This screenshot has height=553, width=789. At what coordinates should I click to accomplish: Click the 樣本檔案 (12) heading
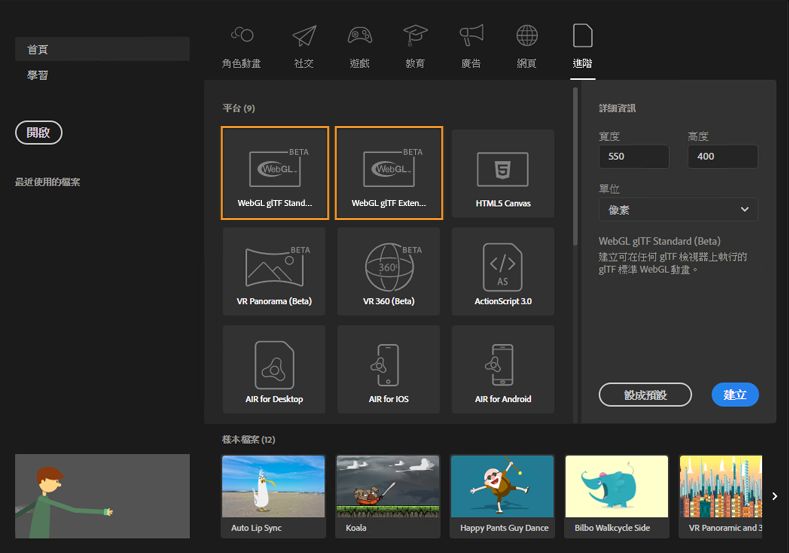(x=249, y=440)
